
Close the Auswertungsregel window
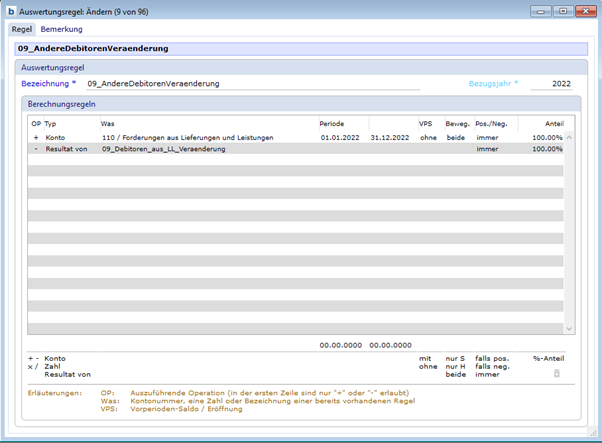pos(586,10)
